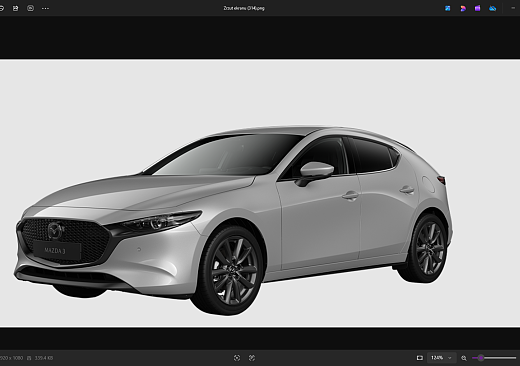Click the silver Mazda 3 car image
This screenshot has height=366, width=520.
233,220
